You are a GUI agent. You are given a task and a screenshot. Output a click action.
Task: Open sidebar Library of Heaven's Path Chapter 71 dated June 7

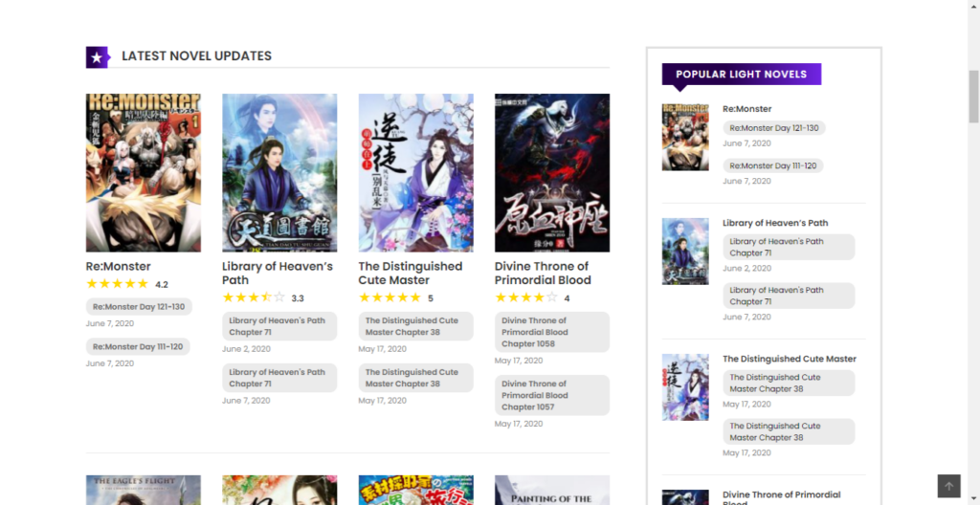[789, 296]
